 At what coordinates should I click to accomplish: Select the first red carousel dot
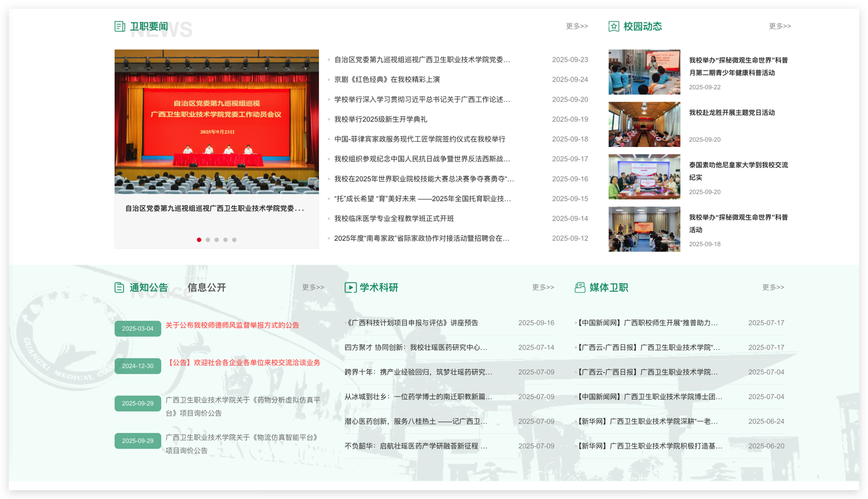point(199,240)
